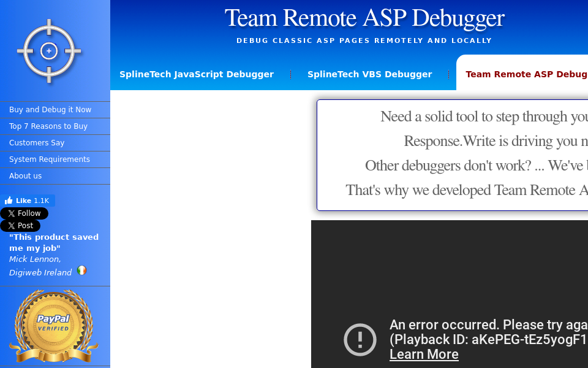
Task: Open the About us page
Action: pyautogui.click(x=25, y=175)
